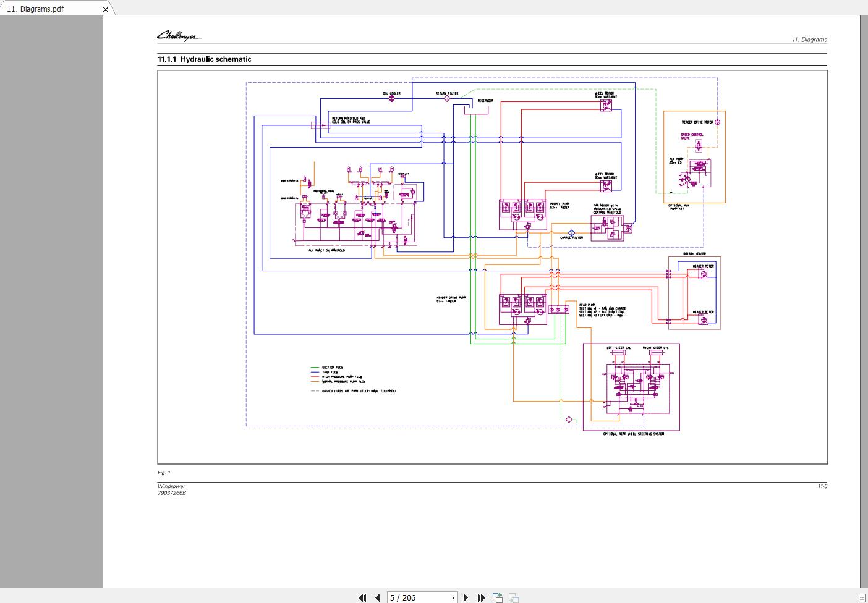The image size is (868, 603).
Task: Click the Rotary Header block in schematic
Action: pos(694,293)
